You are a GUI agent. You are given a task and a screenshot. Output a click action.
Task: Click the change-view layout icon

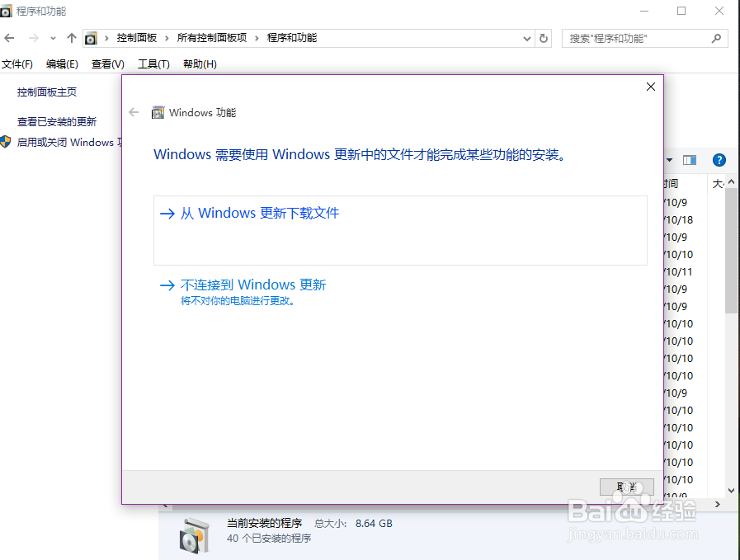[x=691, y=160]
